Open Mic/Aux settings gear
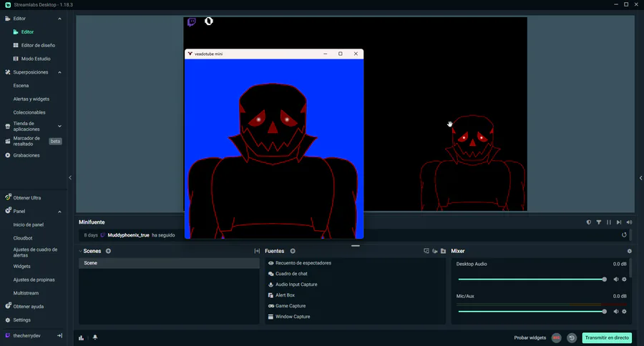Image resolution: width=644 pixels, height=346 pixels. coord(624,312)
